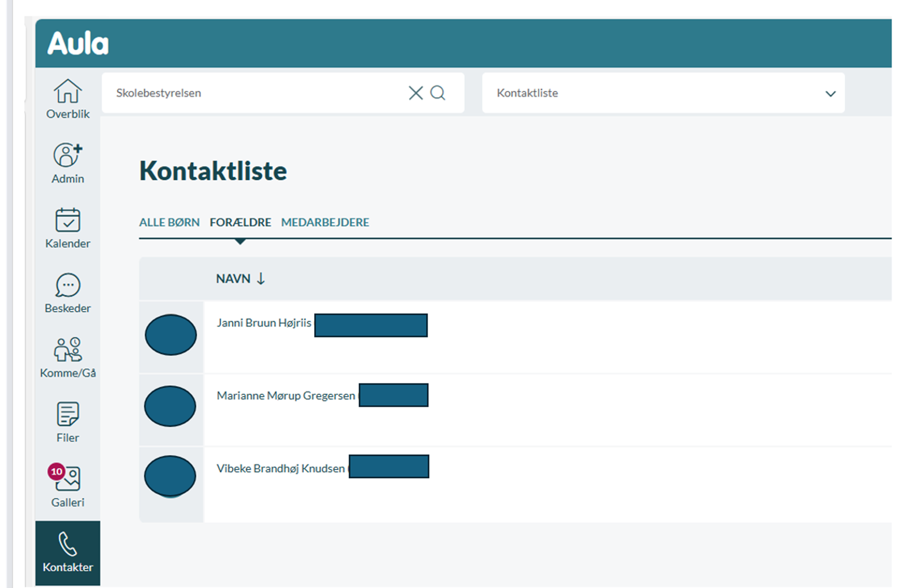
Task: Open Filer documents icon
Action: 68,422
